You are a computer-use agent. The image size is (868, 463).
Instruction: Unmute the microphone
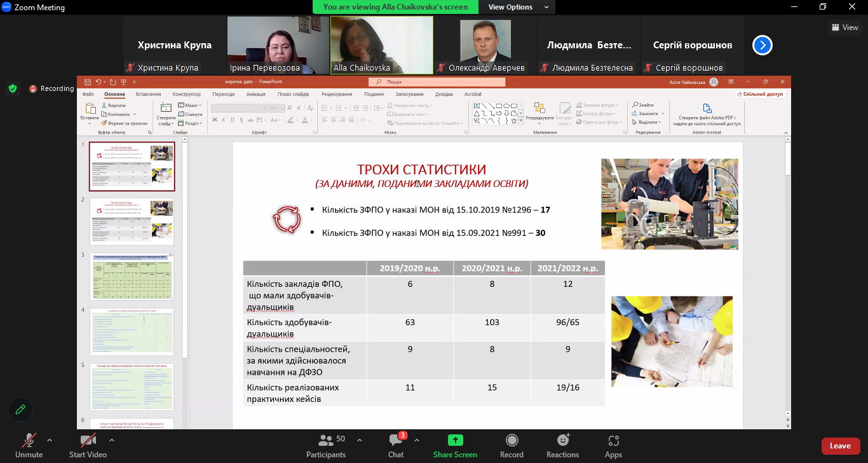29,440
